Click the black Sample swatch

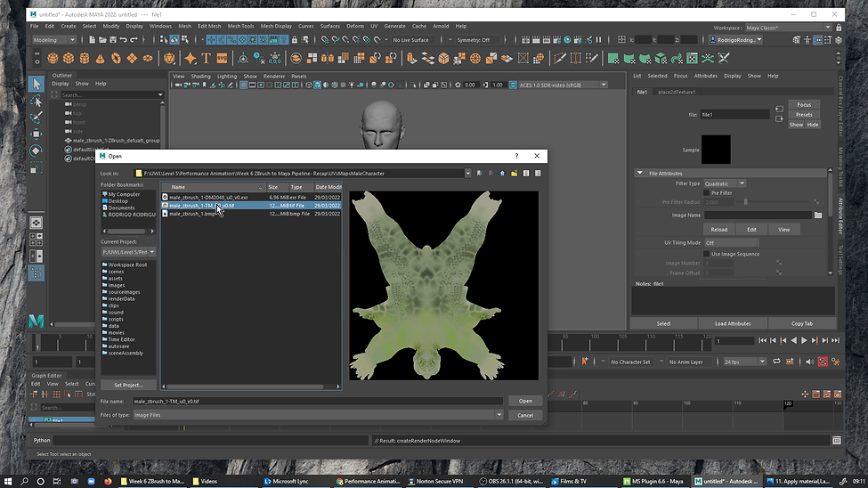coord(716,150)
